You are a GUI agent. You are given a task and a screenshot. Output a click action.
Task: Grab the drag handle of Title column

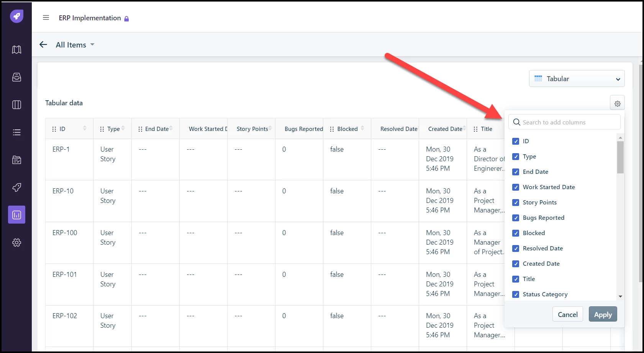475,129
